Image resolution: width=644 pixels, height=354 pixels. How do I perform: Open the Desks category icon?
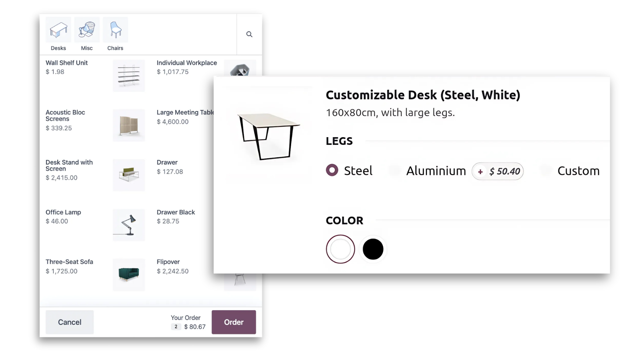coord(58,30)
